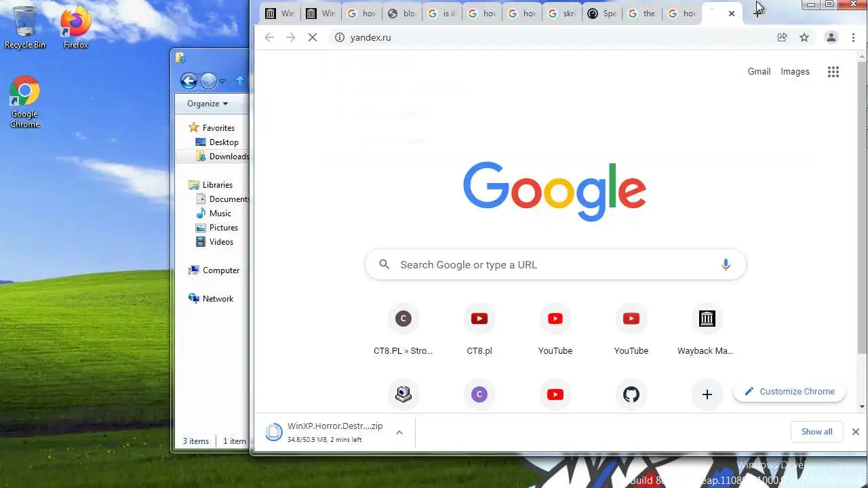The image size is (868, 488).
Task: Select Videos library in Explorer
Action: click(x=214, y=242)
